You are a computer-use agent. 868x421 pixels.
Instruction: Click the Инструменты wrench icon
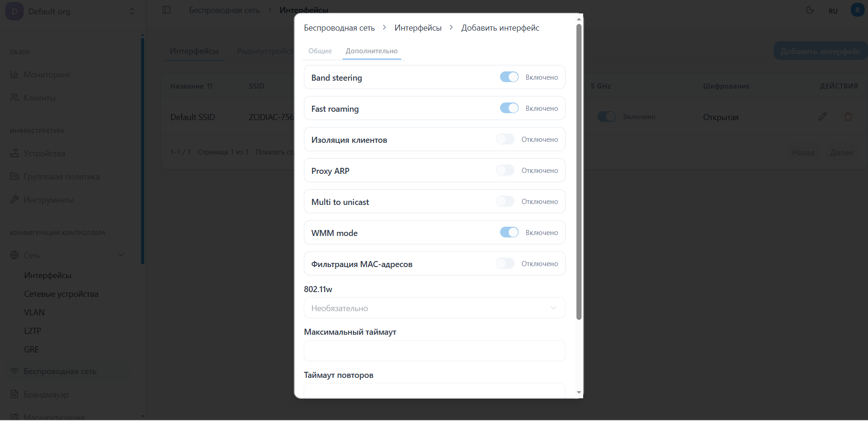[15, 199]
